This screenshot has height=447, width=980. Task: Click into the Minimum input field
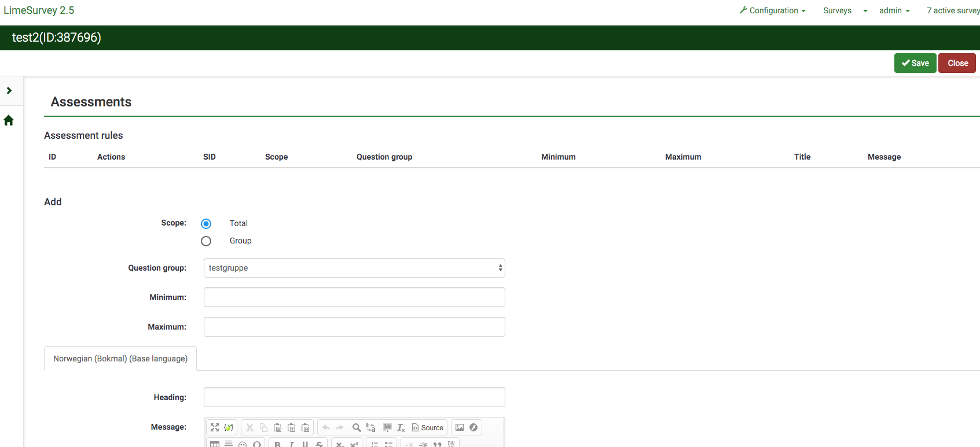[354, 297]
